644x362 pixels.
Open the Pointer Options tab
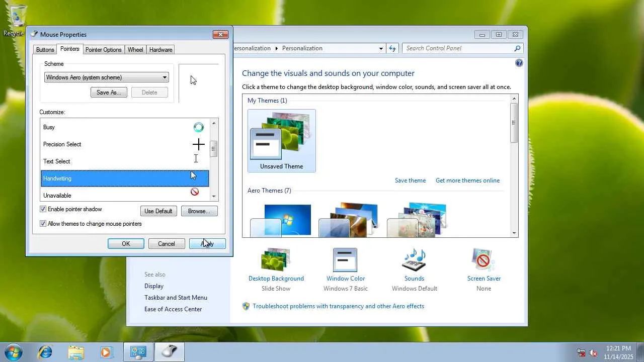coord(103,50)
